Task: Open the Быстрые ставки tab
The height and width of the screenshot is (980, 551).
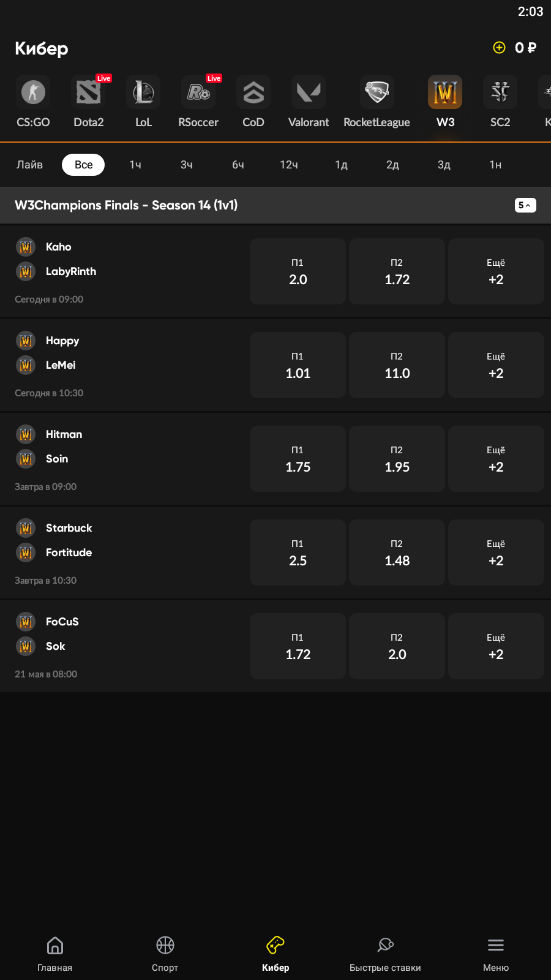Action: [385, 954]
